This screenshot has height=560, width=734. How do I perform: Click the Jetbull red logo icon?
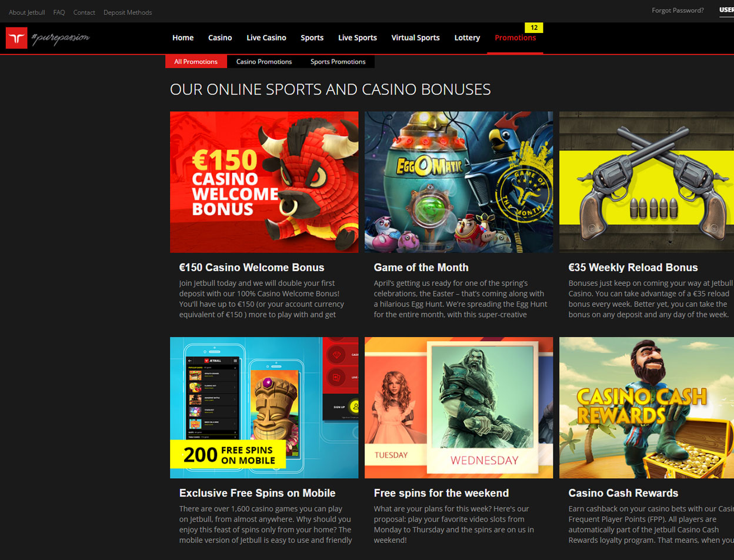click(16, 38)
